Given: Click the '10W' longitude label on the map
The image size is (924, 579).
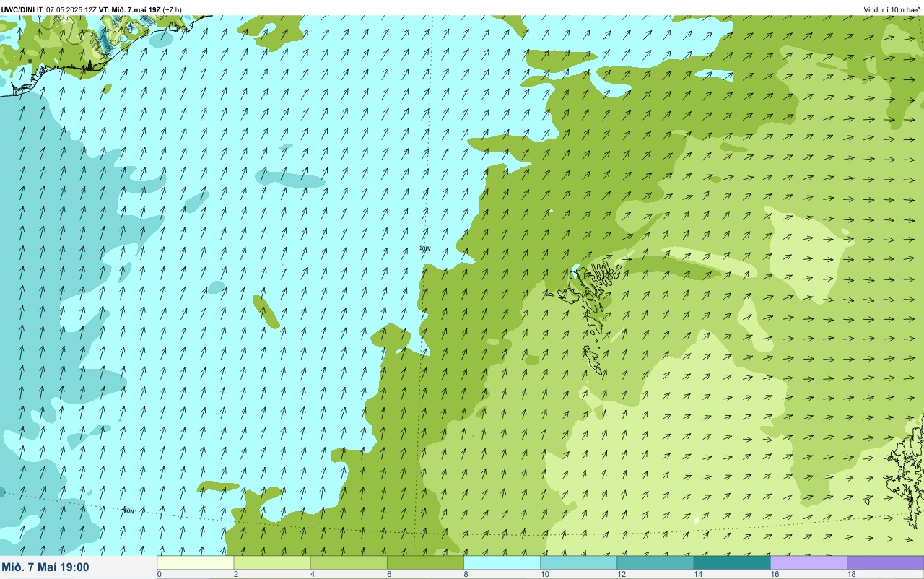Looking at the screenshot, I should [x=424, y=248].
